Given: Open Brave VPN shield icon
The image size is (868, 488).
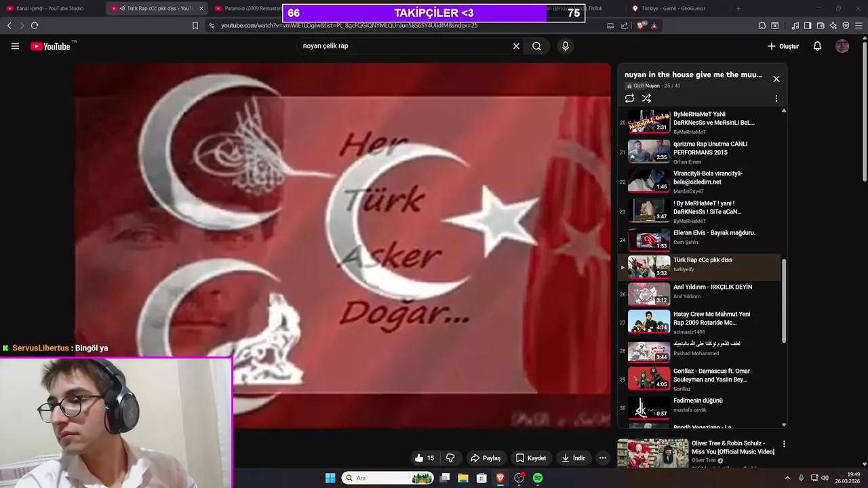Looking at the screenshot, I should [x=846, y=25].
